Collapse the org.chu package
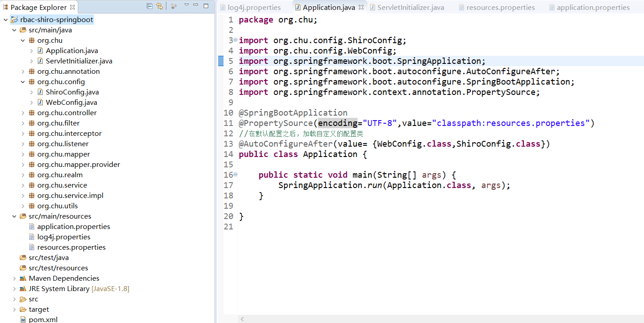Screen dimensions: 644x323 coord(22,40)
